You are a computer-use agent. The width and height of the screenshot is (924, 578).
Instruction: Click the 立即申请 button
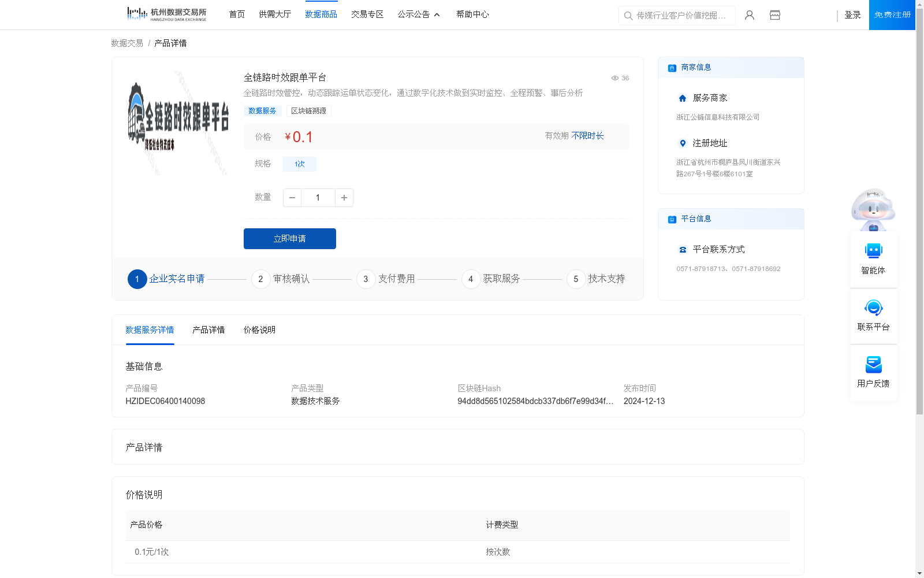point(290,239)
